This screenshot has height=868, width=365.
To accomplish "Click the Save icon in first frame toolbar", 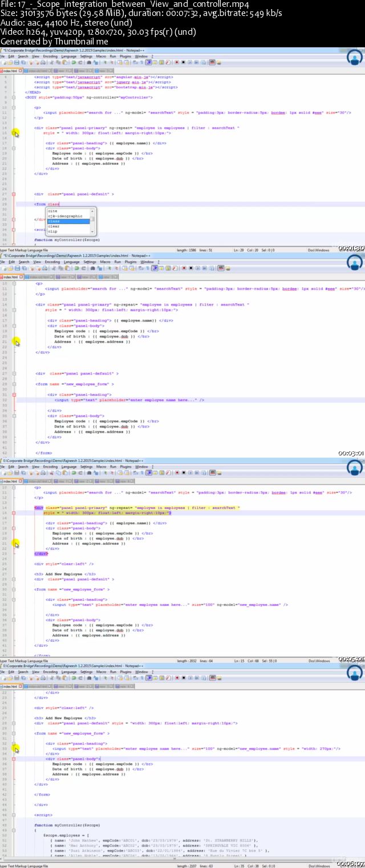I will click(x=15, y=63).
